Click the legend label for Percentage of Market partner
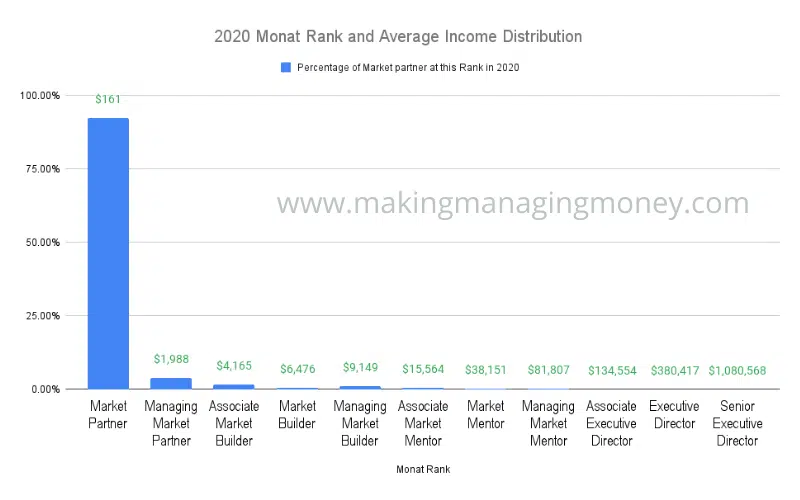The image size is (800, 500). 408,67
